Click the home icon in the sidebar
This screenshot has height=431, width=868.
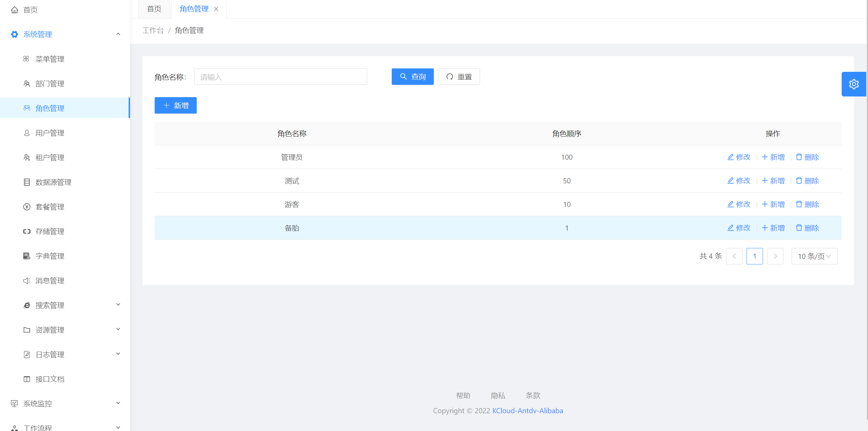[x=14, y=10]
